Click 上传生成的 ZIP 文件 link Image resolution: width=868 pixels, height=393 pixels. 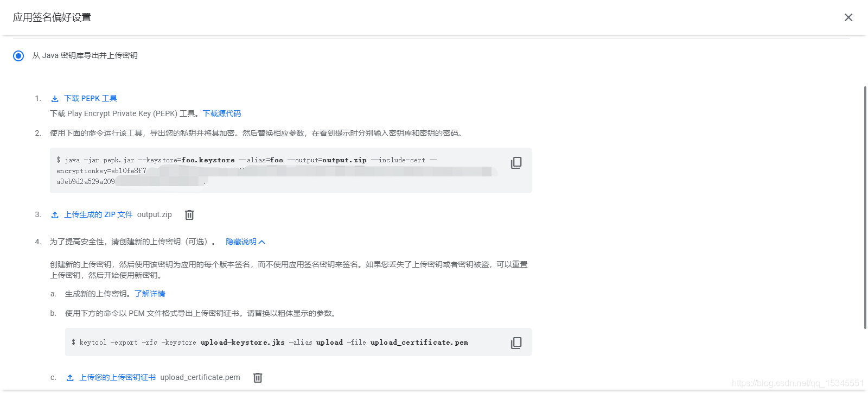click(98, 214)
